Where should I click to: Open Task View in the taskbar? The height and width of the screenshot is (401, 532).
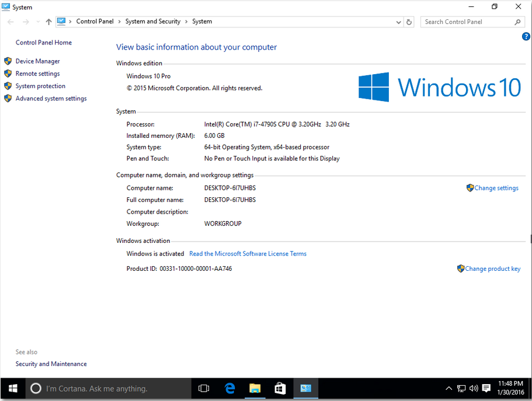pos(204,388)
